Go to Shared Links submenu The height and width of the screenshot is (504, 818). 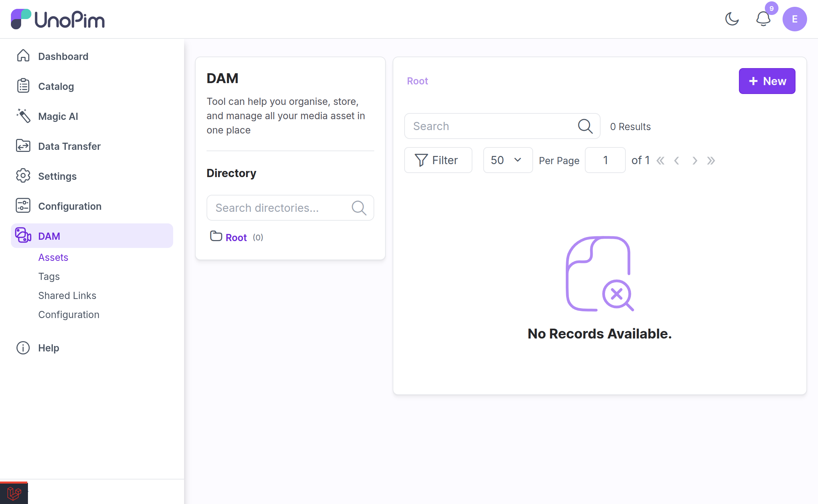click(x=67, y=296)
